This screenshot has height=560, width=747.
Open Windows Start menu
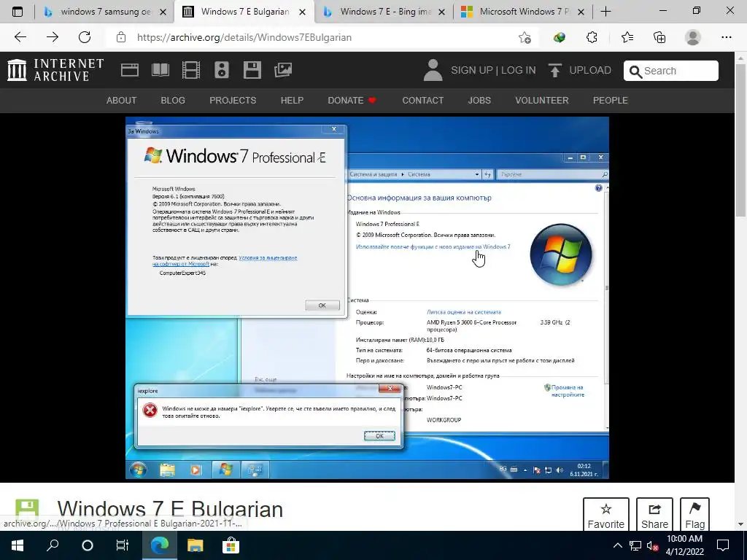(x=18, y=545)
